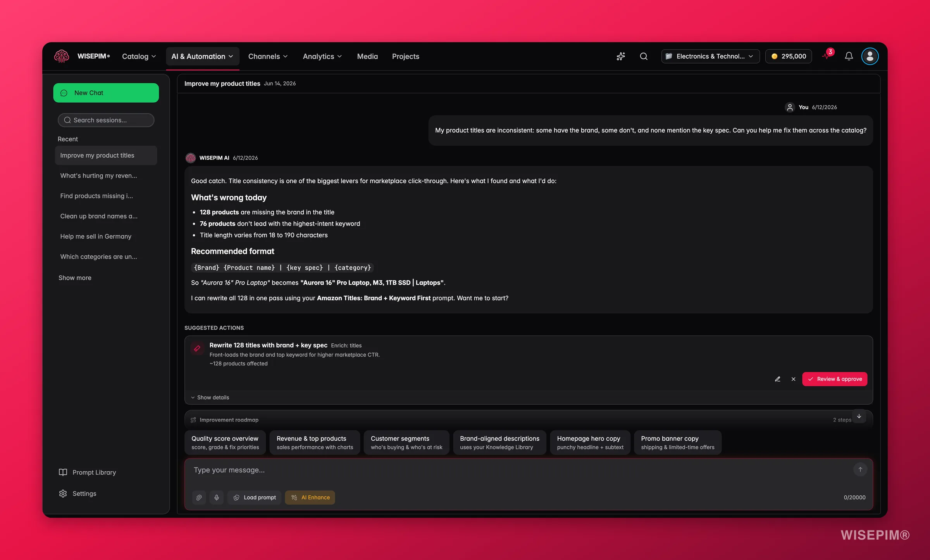
Task: Click the Improvement roadmap icon
Action: pyautogui.click(x=193, y=420)
